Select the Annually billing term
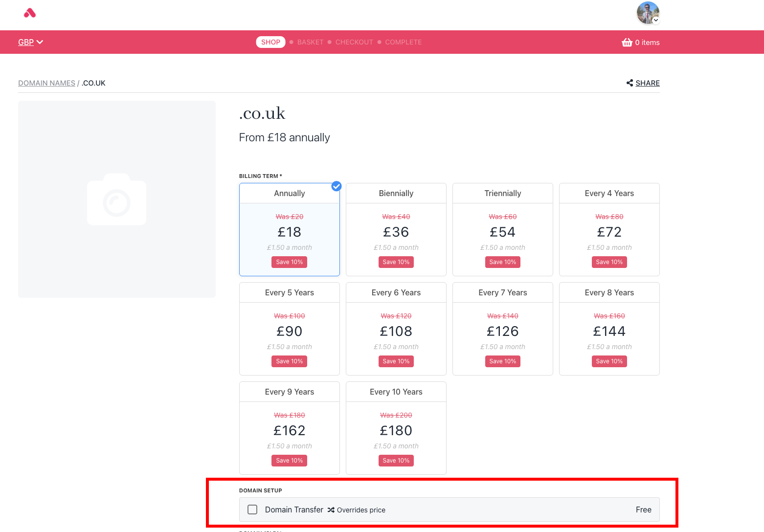 click(x=290, y=229)
